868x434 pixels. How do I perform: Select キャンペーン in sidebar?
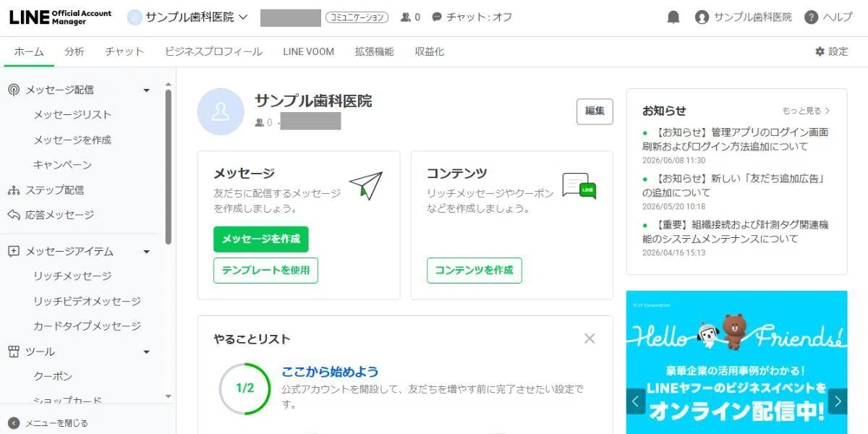pos(62,165)
